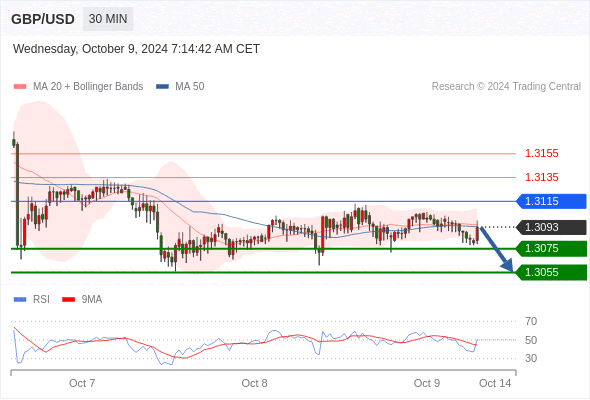Click the Oct 8 date axis label
Viewport: 590px width, 400px height.
[254, 383]
